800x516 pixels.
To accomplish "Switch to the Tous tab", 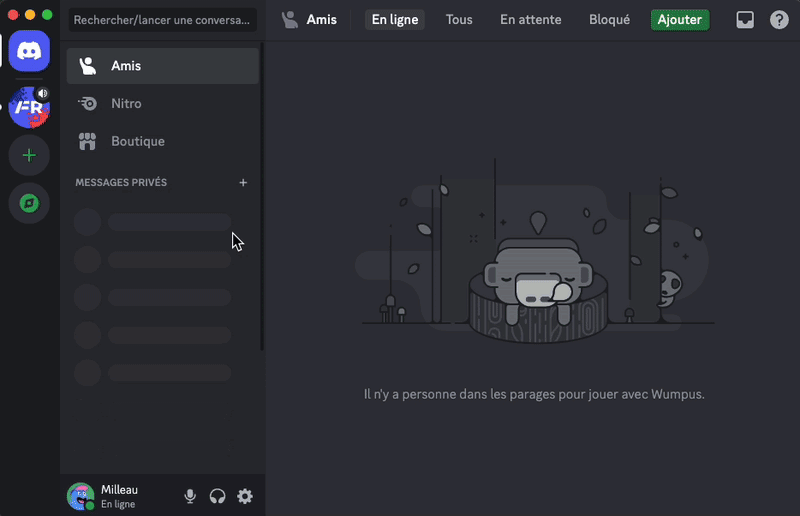I will pyautogui.click(x=459, y=20).
